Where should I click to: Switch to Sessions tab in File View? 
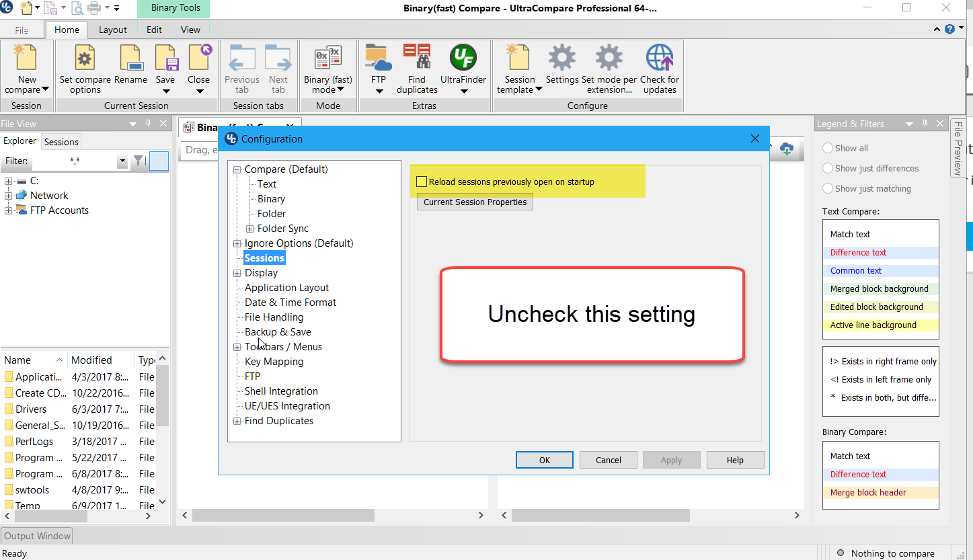point(61,142)
